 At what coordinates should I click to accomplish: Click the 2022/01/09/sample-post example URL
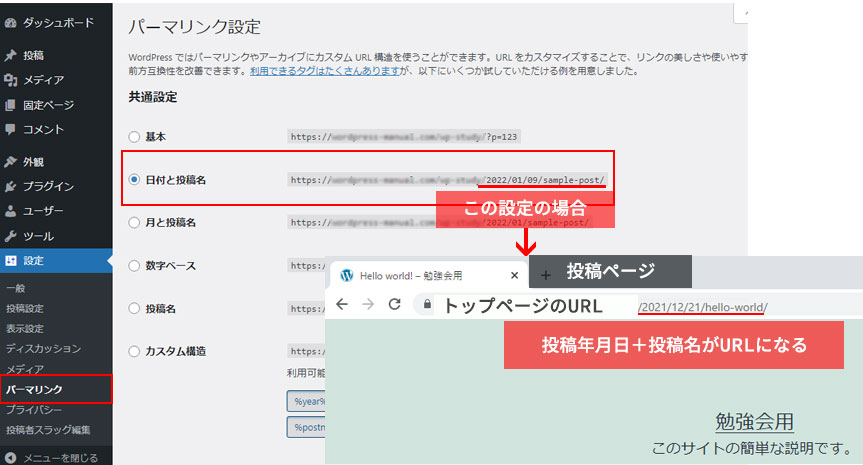click(x=447, y=180)
